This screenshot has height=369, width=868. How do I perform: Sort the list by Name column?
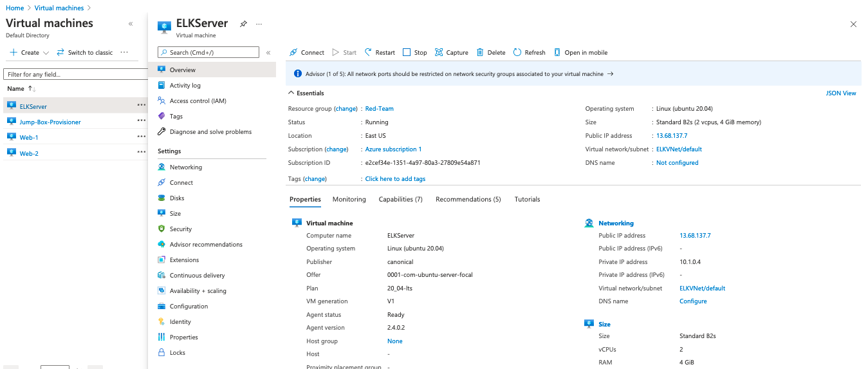click(x=21, y=89)
